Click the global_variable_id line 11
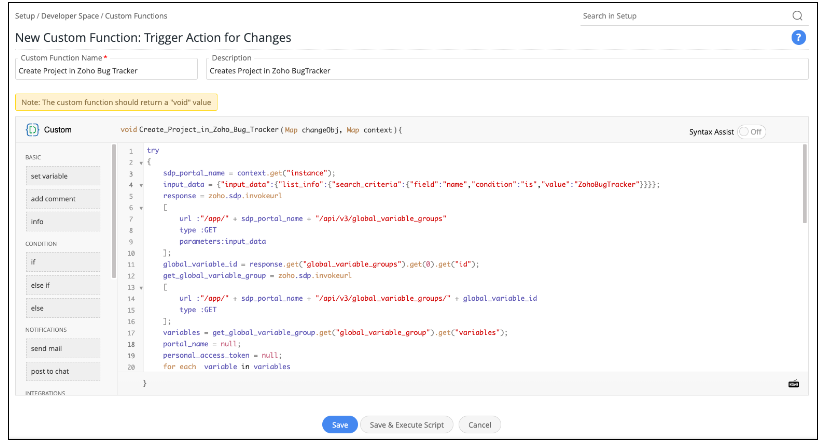The image size is (828, 448). coord(321,264)
